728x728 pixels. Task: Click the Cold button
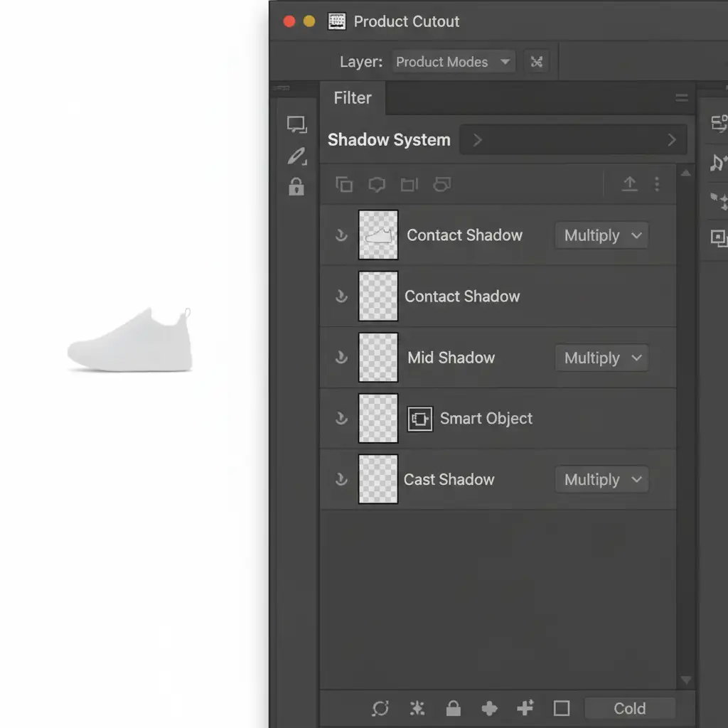[629, 708]
